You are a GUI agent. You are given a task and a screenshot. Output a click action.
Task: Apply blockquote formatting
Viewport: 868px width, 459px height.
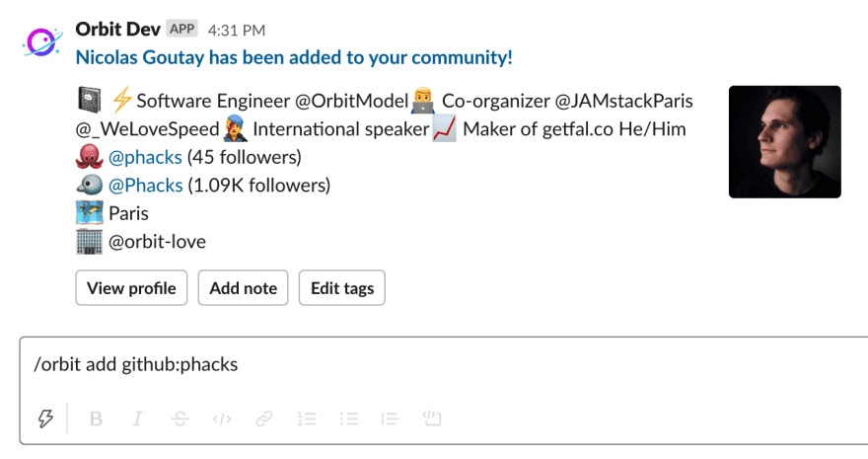click(x=390, y=419)
